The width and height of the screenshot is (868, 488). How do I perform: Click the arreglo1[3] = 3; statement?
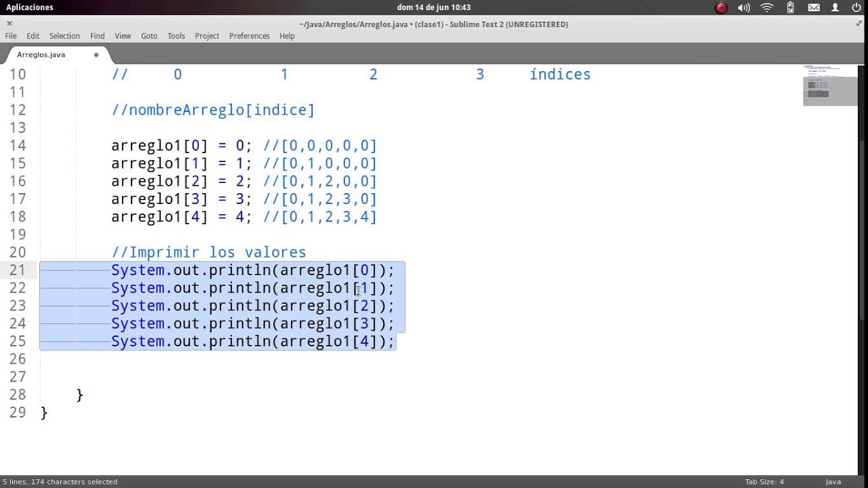pyautogui.click(x=182, y=199)
